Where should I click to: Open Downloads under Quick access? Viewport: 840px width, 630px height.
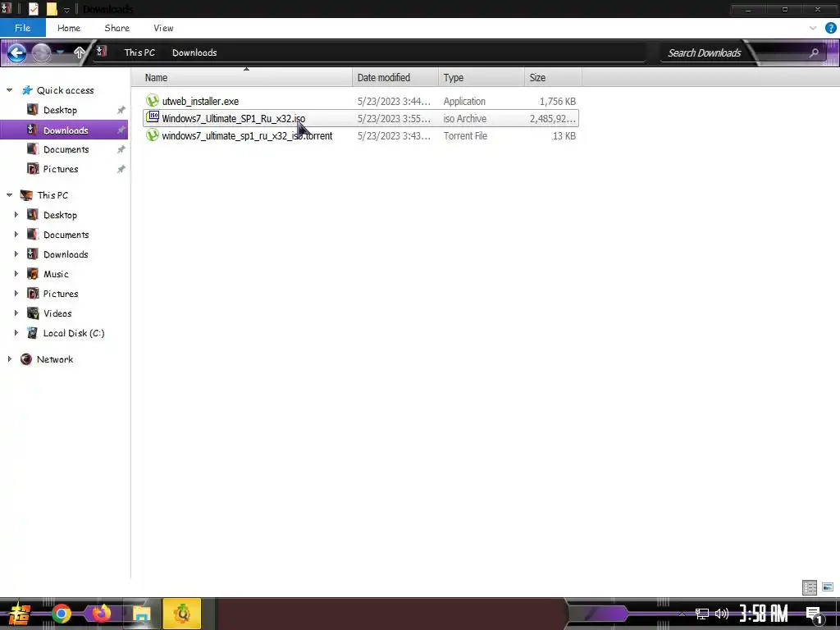pos(66,130)
